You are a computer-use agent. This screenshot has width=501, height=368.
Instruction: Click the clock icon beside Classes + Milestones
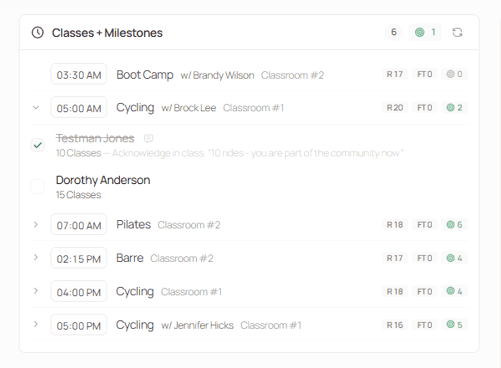[x=38, y=33]
